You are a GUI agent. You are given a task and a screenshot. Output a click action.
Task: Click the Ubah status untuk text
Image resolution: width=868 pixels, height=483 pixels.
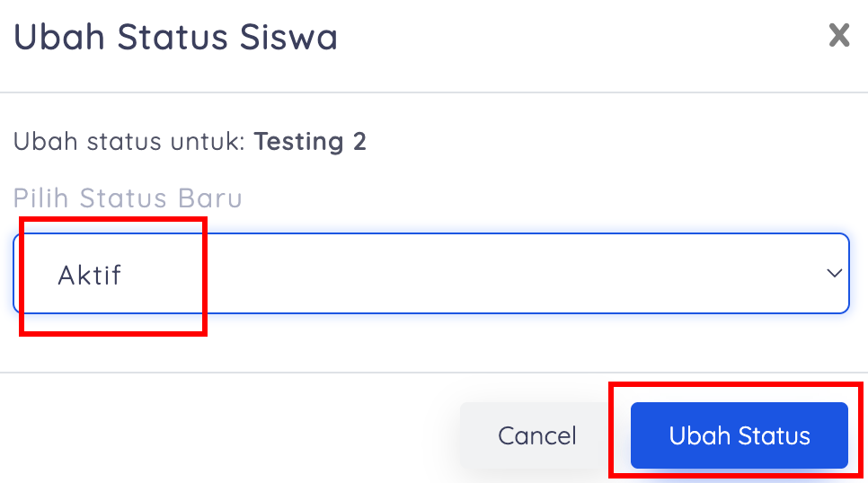128,142
